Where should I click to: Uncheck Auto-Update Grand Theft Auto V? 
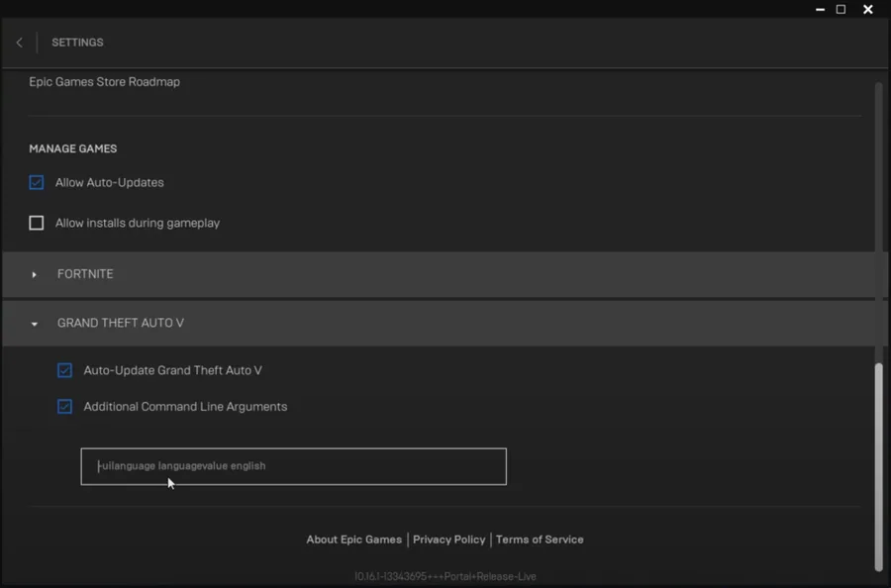click(x=64, y=370)
